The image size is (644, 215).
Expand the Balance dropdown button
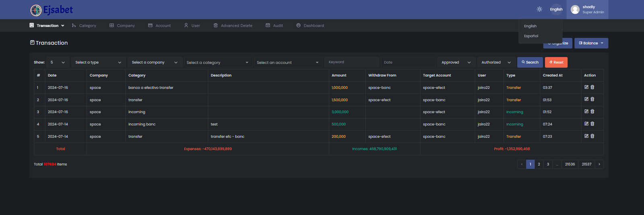(x=591, y=43)
